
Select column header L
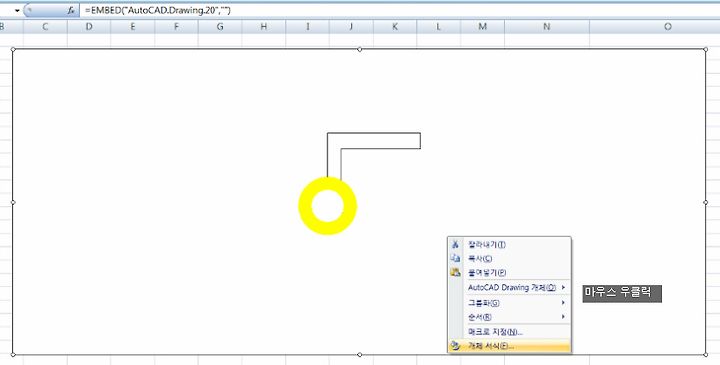pos(439,27)
